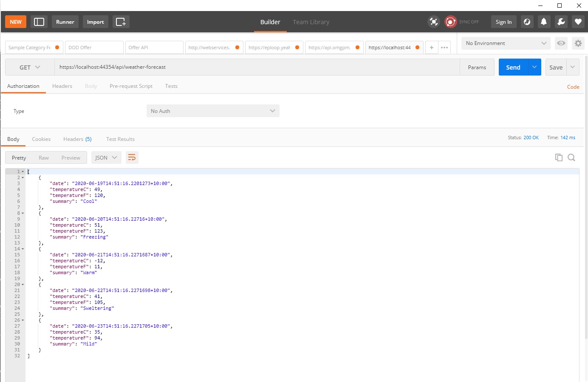Open manage environments gear icon
588x382 pixels.
(578, 43)
